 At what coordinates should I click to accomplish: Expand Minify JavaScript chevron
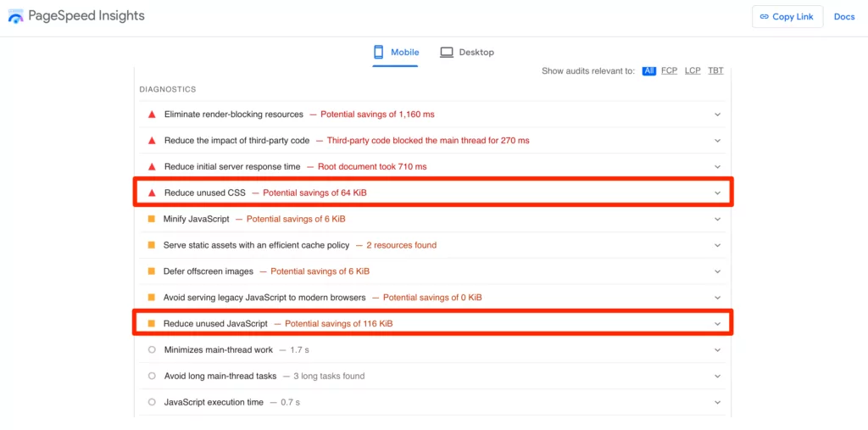point(717,220)
